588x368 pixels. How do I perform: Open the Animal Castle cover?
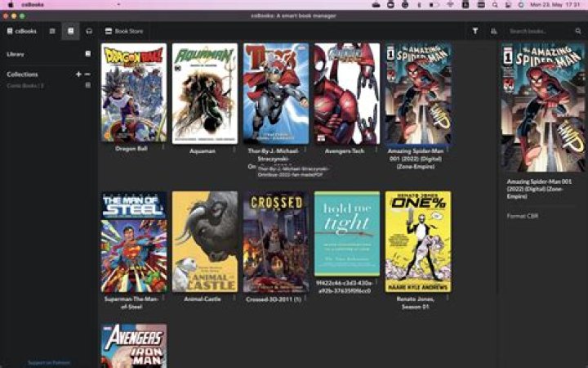pyautogui.click(x=205, y=242)
